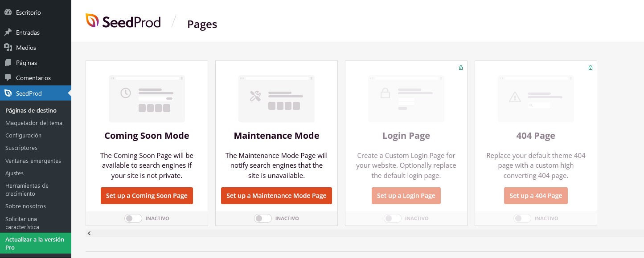Click the Páginas pages icon
The height and width of the screenshot is (258, 644).
[x=8, y=63]
